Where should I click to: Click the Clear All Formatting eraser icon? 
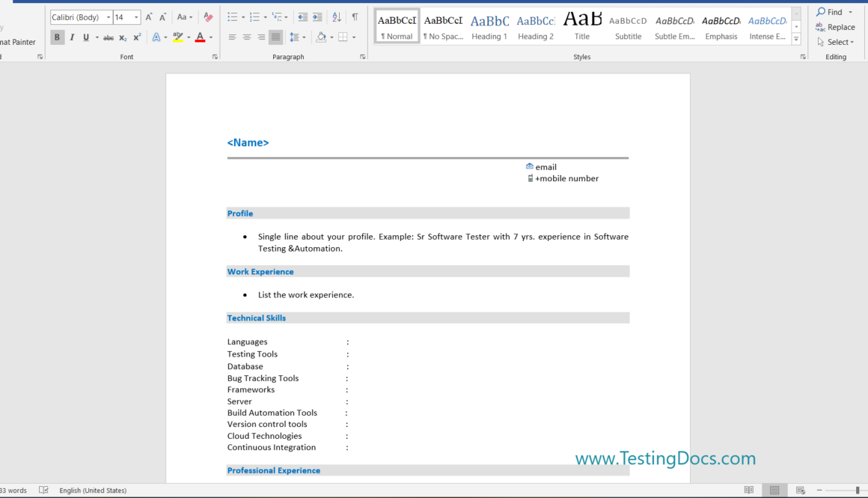point(208,17)
